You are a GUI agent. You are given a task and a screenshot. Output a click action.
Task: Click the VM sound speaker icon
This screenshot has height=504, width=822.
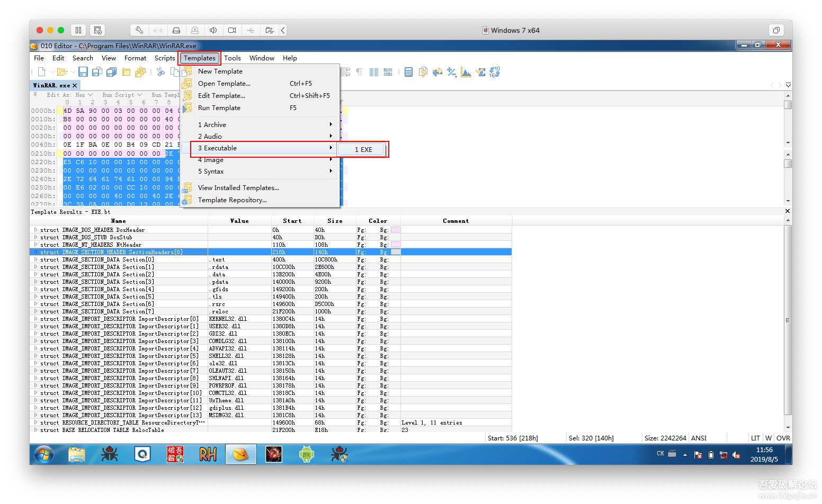(213, 30)
